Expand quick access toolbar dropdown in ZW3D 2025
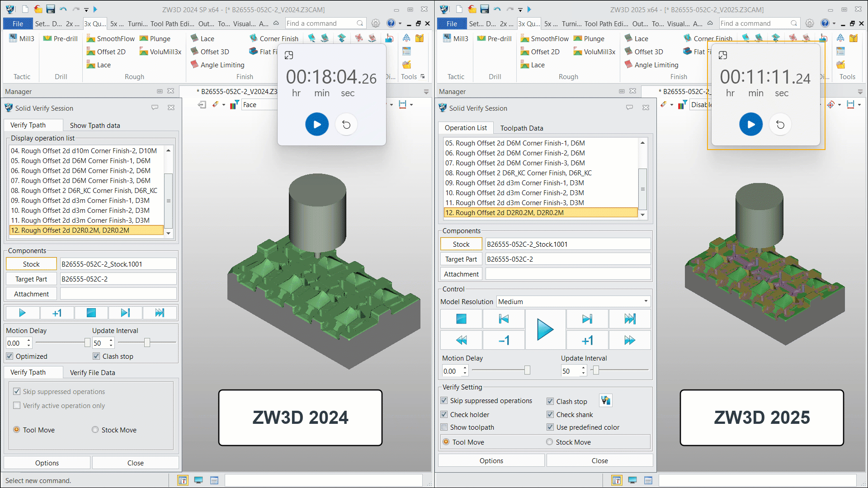The width and height of the screenshot is (868, 488). pyautogui.click(x=520, y=9)
